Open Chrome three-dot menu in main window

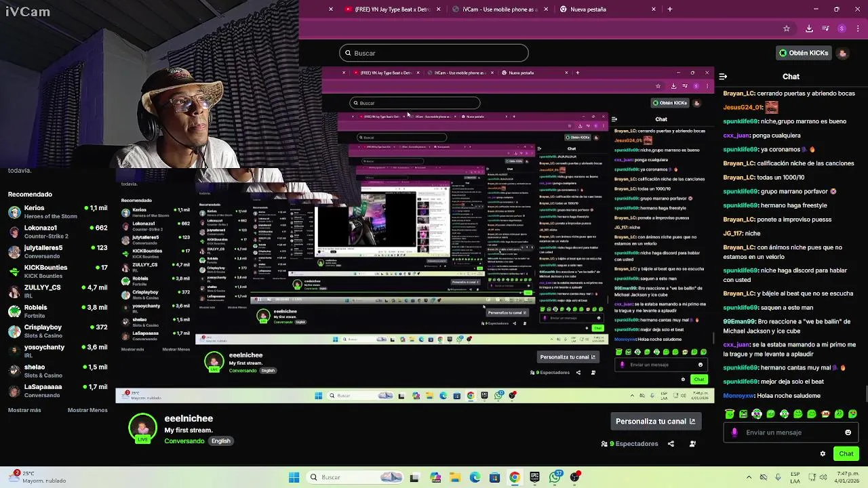(x=856, y=28)
